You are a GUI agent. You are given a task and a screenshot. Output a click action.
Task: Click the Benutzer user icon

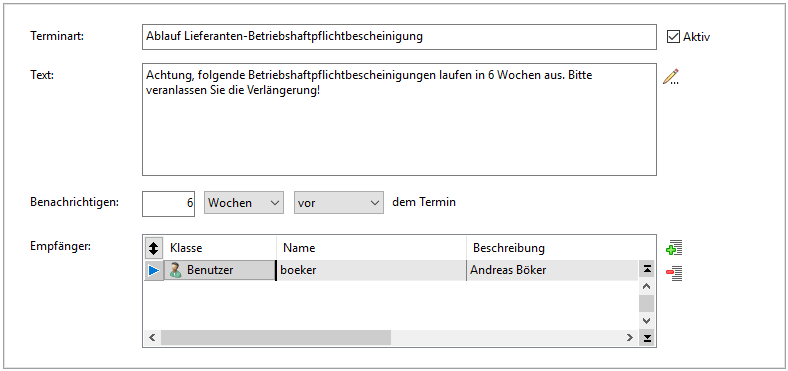click(x=175, y=270)
